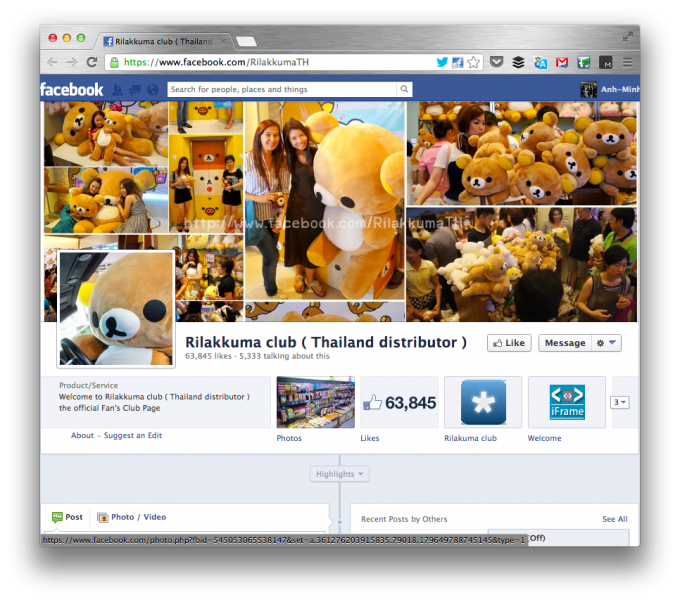This screenshot has width=680, height=602.
Task: Click the page title Rilakkuma club
Action: click(x=326, y=342)
